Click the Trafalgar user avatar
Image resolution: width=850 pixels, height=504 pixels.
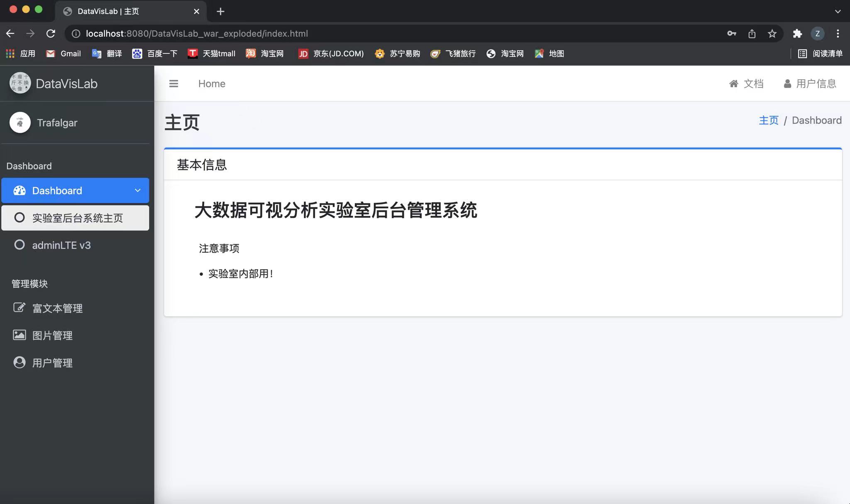pos(20,122)
